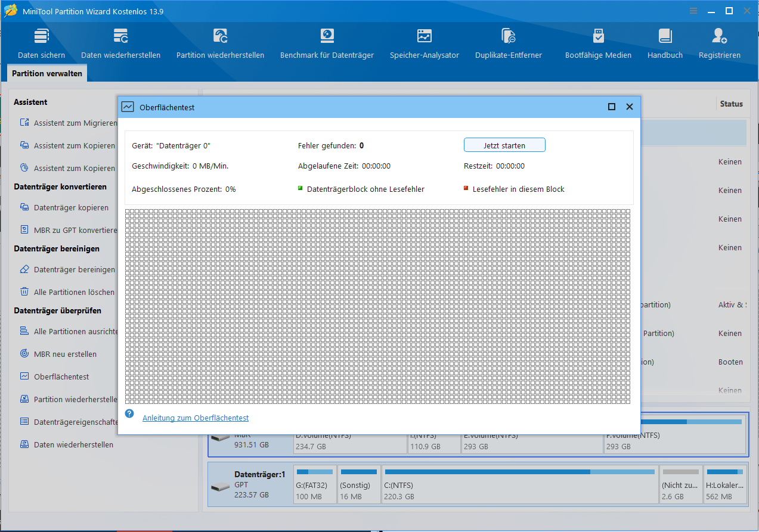Image resolution: width=759 pixels, height=532 pixels.
Task: Select the H:Lokaler 562 MB partition
Action: tap(726, 485)
